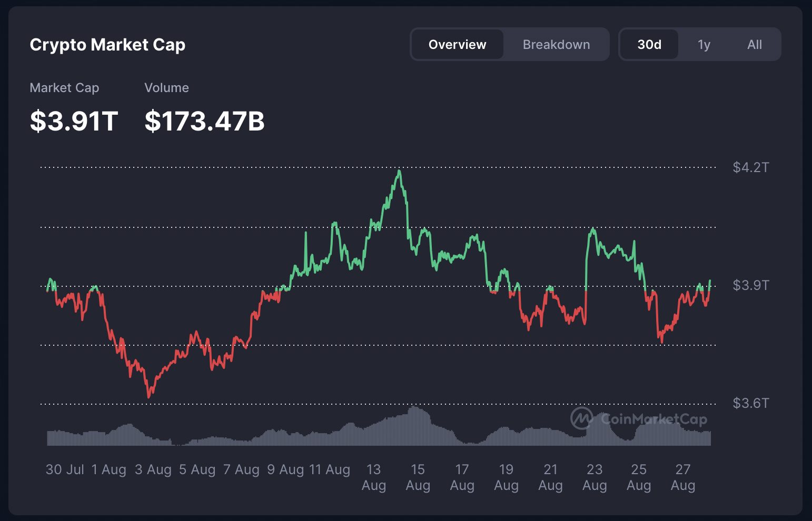
Task: Click the CoinMarketCap logo watermark icon
Action: click(x=582, y=418)
